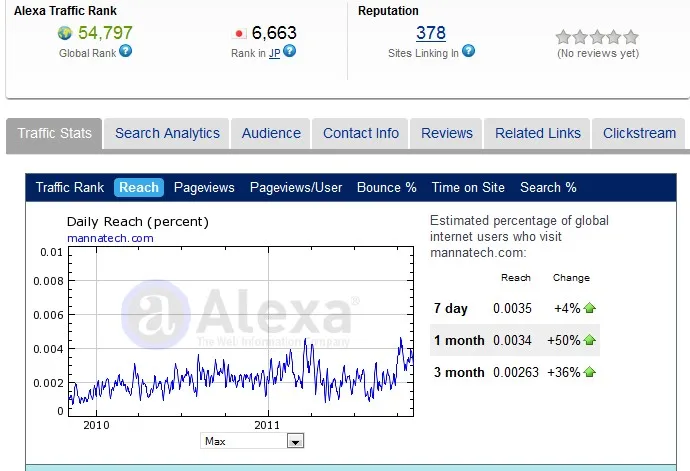The width and height of the screenshot is (690, 471).
Task: Click the +4% change value
Action: (567, 308)
